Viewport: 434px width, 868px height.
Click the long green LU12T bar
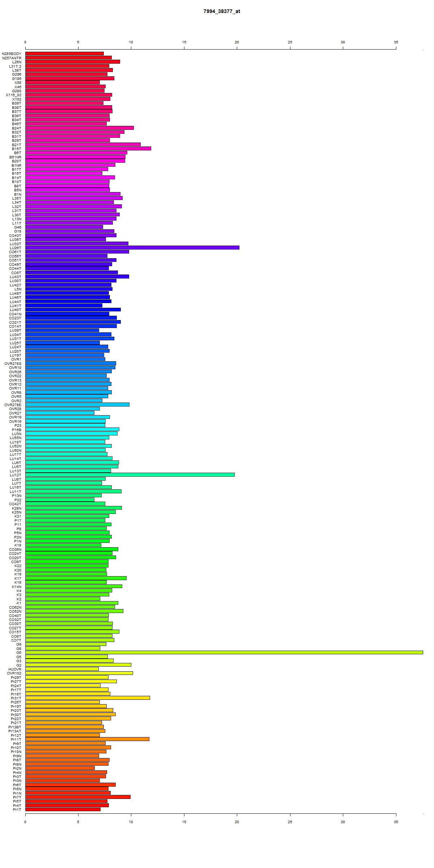[130, 475]
